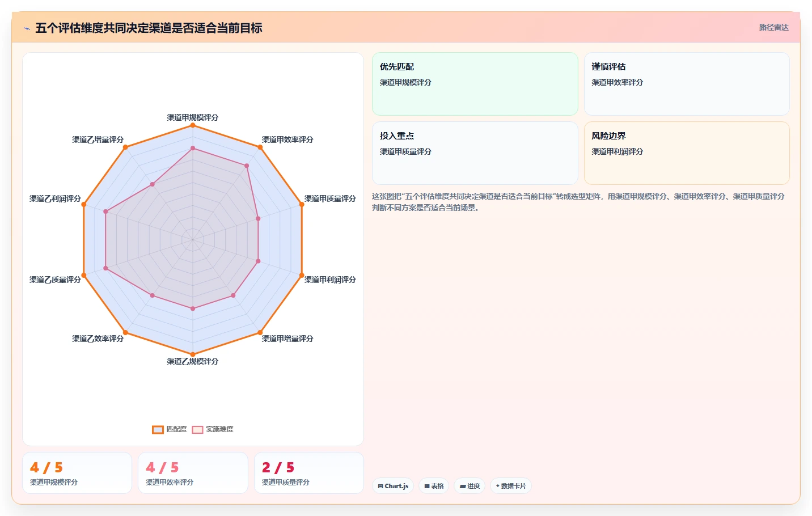This screenshot has height=516, width=812.
Task: Click orange data point at 渠道乙规模评分 vertex
Action: click(193, 354)
